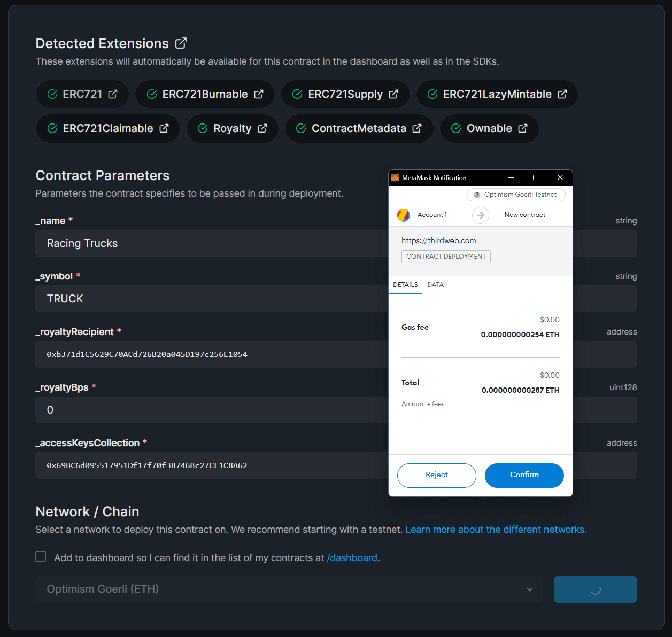Screen dimensions: 672x637
Task: Open the ERC721 extension documentation link
Action: click(113, 94)
